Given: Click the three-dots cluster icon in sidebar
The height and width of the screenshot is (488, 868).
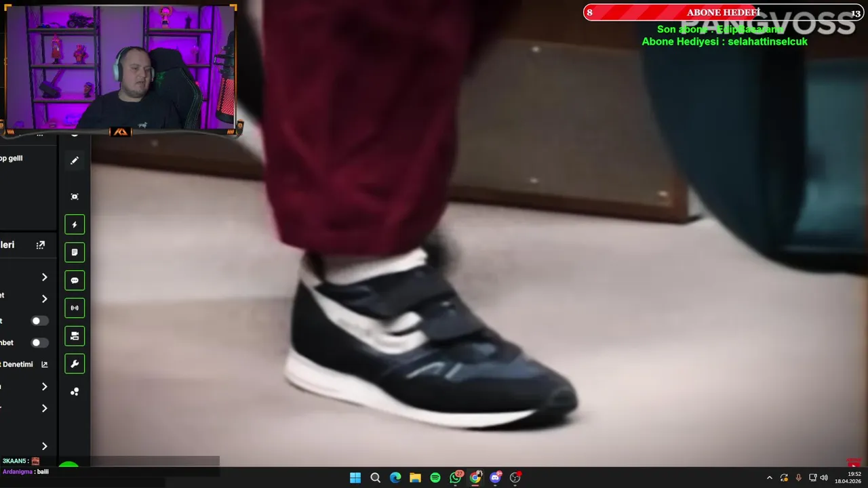Looking at the screenshot, I should click(x=75, y=392).
